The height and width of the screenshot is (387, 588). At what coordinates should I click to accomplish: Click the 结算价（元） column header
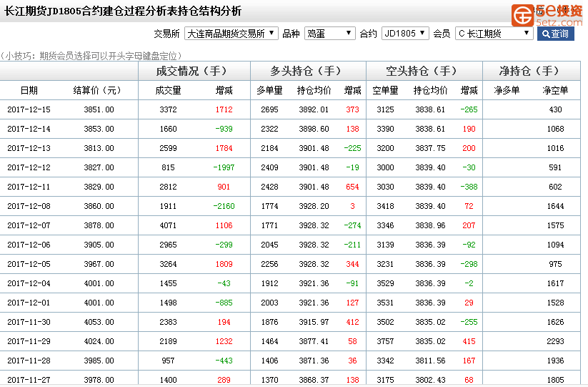[97, 90]
